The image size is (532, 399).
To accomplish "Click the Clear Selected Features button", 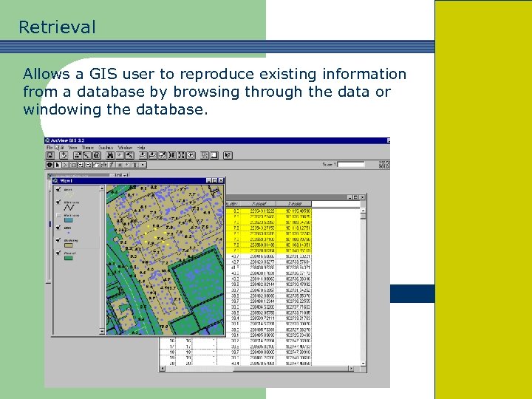I will (214, 155).
